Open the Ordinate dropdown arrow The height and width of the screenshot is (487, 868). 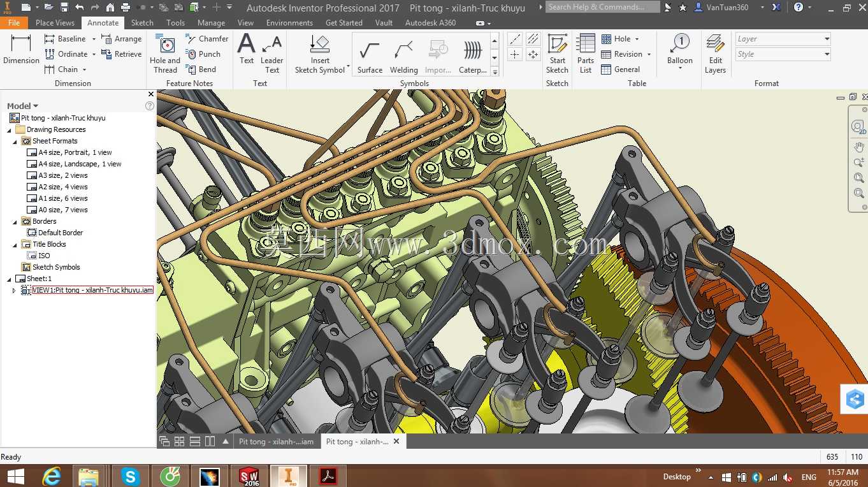[x=94, y=55]
